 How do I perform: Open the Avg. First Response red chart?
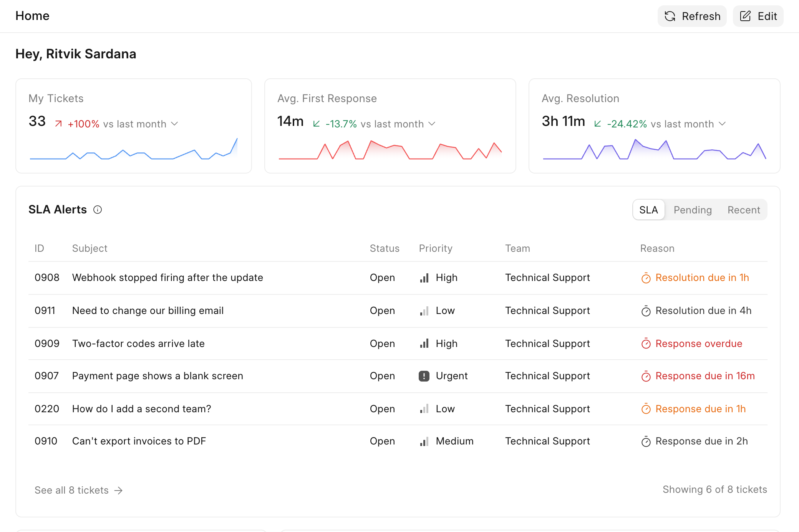390,150
